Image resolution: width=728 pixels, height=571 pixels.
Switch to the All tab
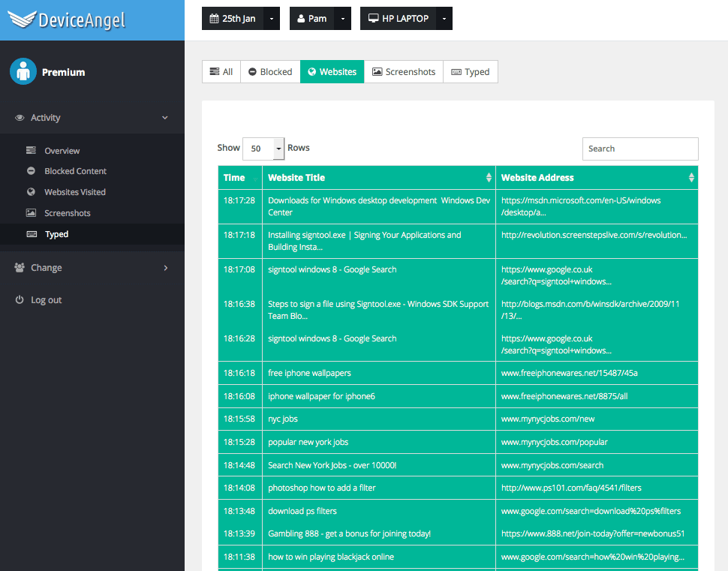[221, 71]
